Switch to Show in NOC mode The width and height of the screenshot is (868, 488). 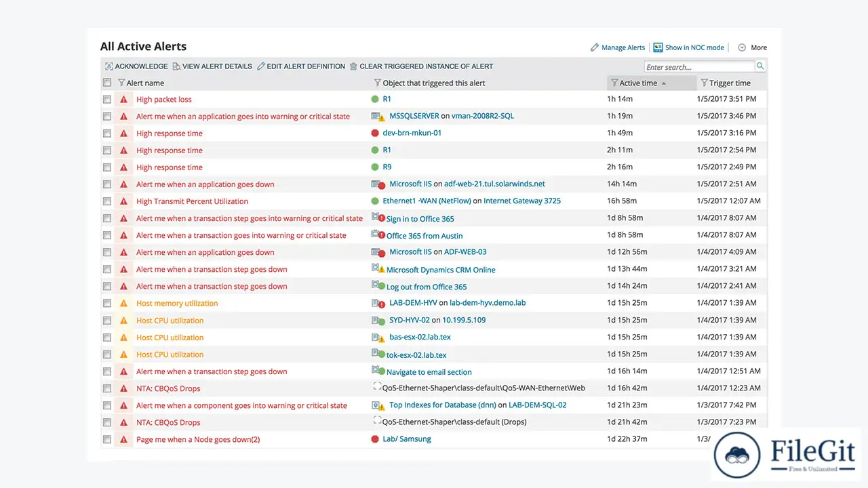[x=688, y=47]
